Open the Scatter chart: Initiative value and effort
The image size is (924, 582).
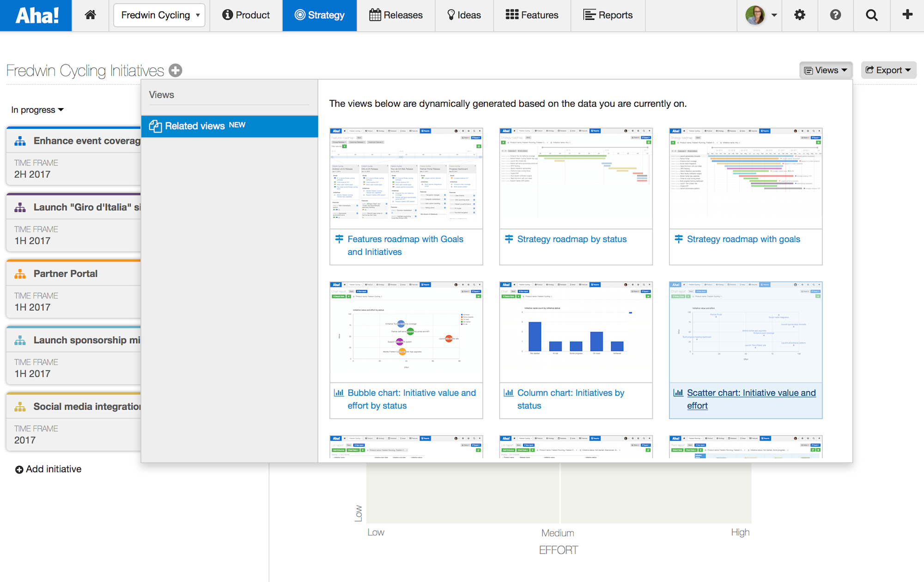[x=751, y=399]
